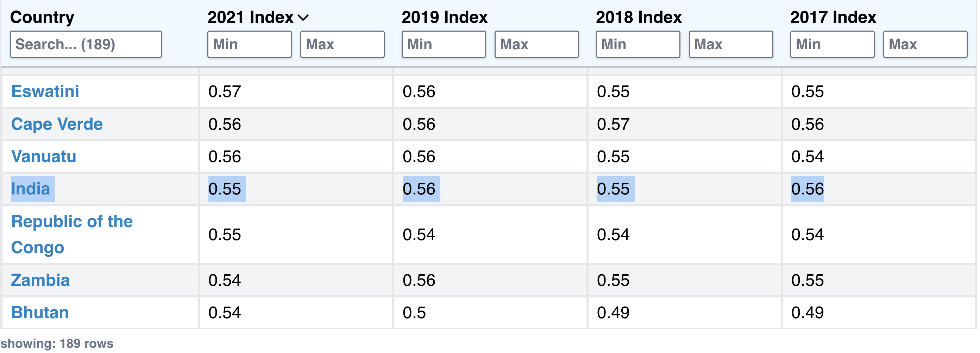Open the highlighted India link
Viewport: 980px width, 353px height.
[31, 189]
